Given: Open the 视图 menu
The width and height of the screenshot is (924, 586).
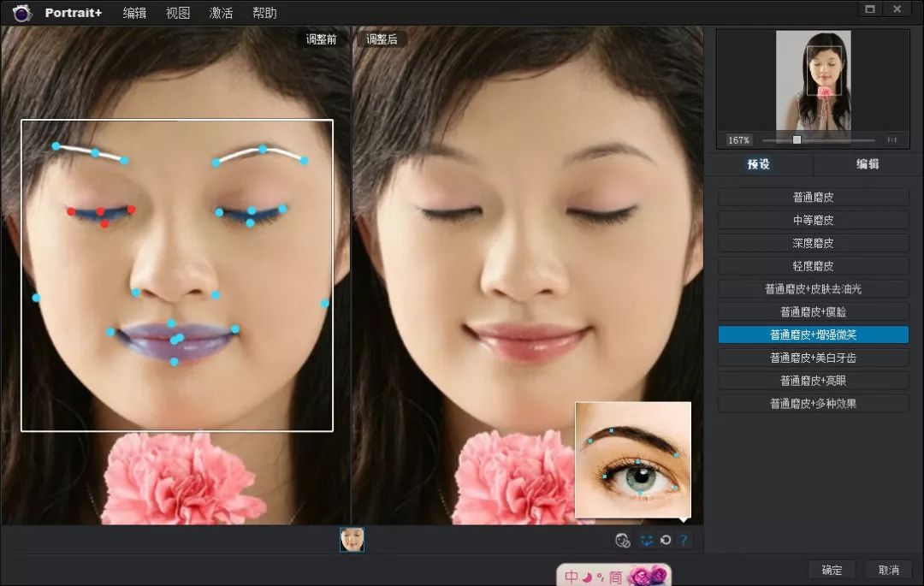Looking at the screenshot, I should pyautogui.click(x=178, y=13).
